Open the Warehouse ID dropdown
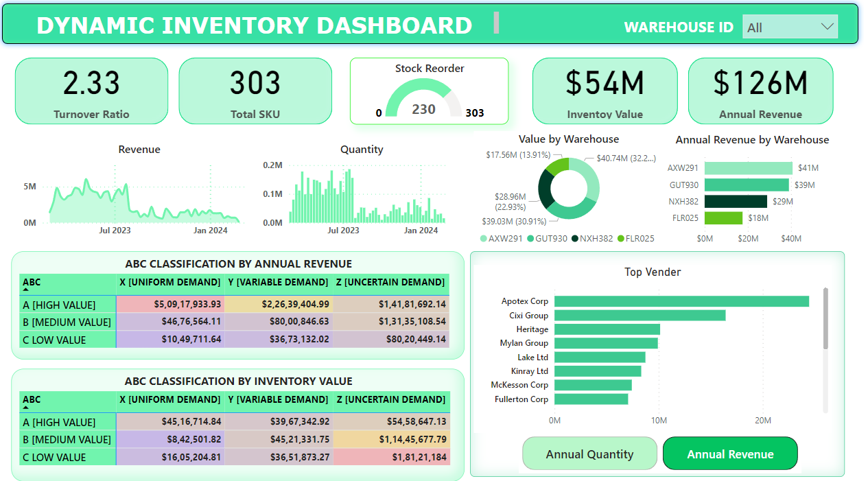 [789, 27]
